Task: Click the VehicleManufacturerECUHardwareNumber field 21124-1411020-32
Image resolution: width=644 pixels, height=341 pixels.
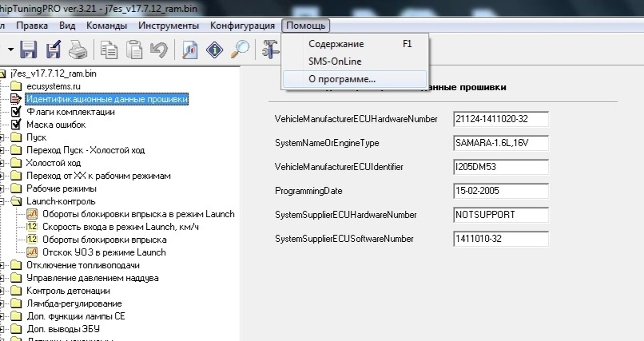Action: click(x=501, y=119)
